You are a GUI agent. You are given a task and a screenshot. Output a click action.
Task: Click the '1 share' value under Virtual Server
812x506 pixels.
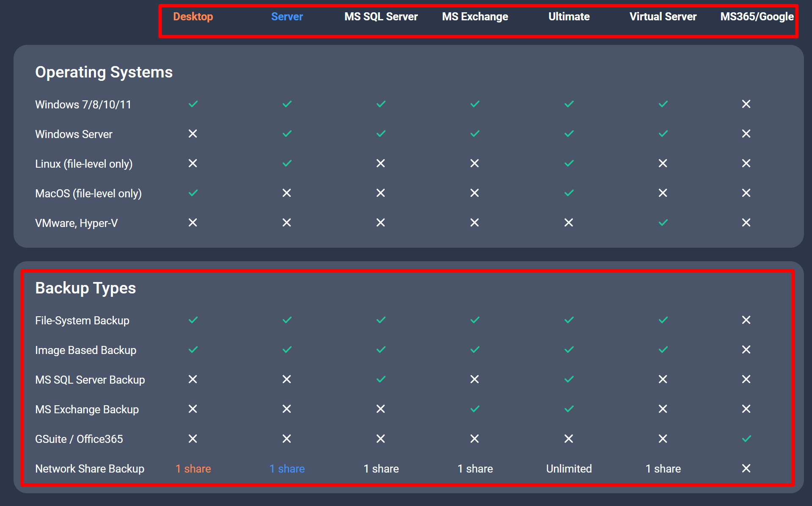point(663,469)
